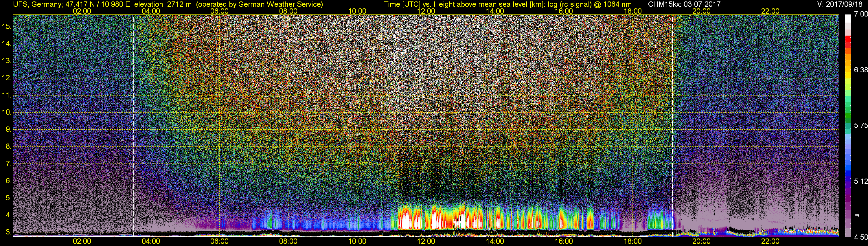Select "12:00" on the bottom time axis
The width and height of the screenshot is (868, 246).
click(426, 241)
